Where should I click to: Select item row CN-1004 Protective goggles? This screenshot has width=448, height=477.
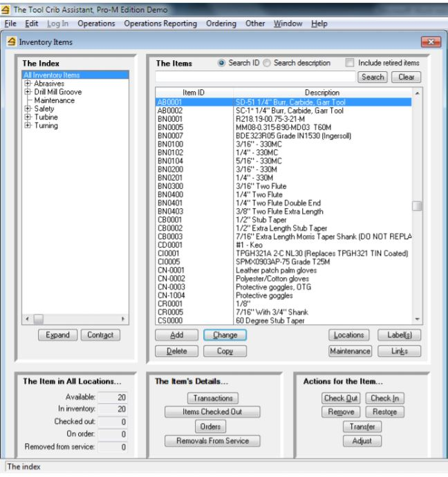point(283,295)
